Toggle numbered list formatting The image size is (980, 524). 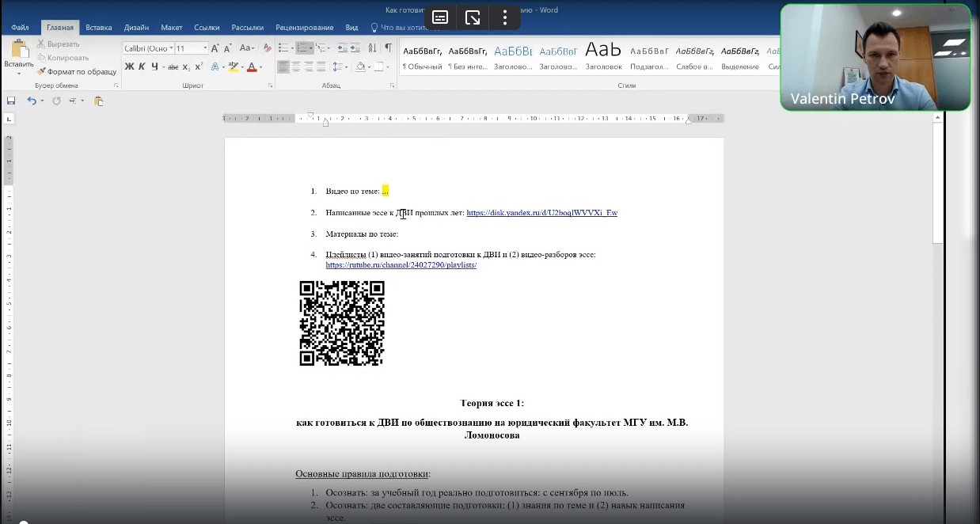coord(302,48)
